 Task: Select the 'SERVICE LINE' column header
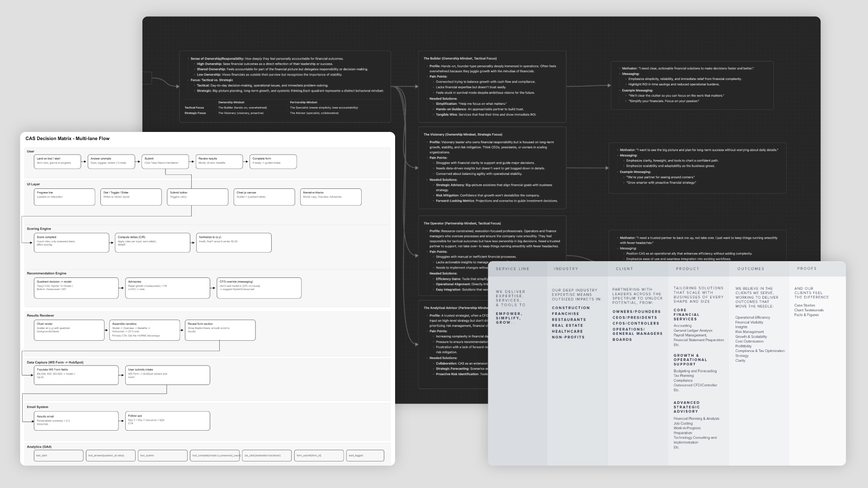(x=512, y=269)
